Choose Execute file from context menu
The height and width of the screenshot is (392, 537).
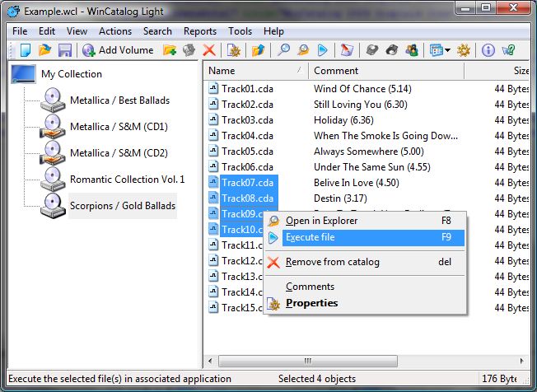(310, 237)
